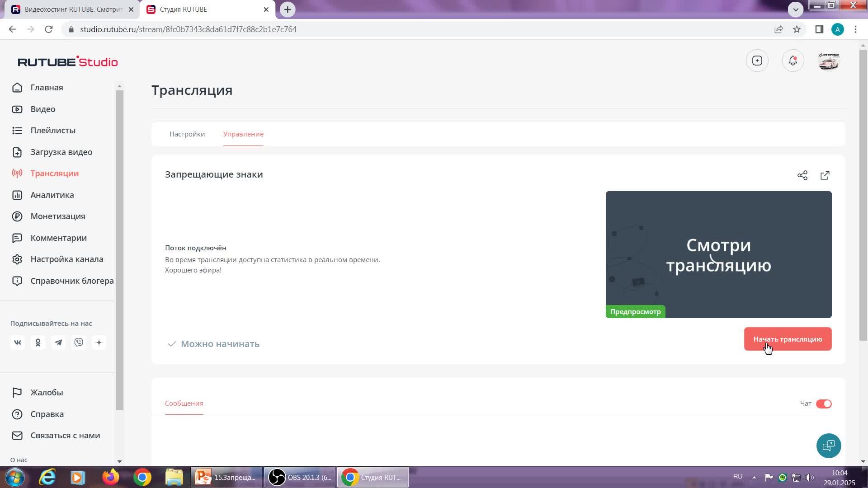The width and height of the screenshot is (868, 488).
Task: Toggle the Чат switch off
Action: coord(824,404)
